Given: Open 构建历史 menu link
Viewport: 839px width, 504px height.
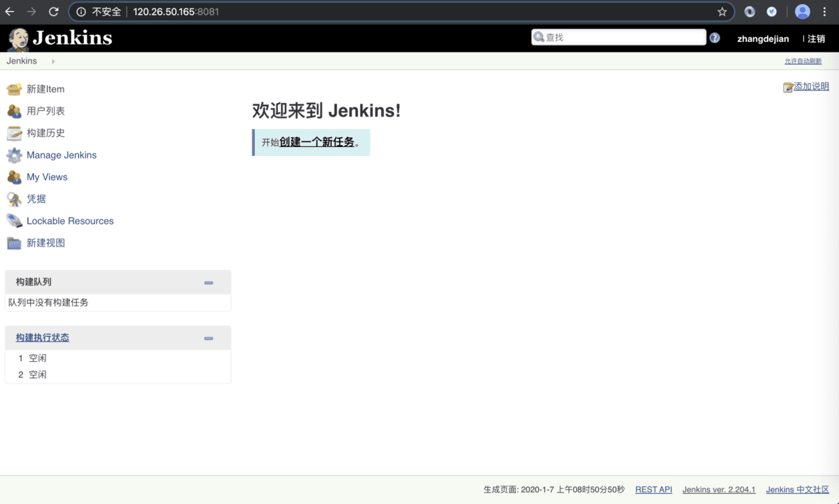Looking at the screenshot, I should (46, 133).
